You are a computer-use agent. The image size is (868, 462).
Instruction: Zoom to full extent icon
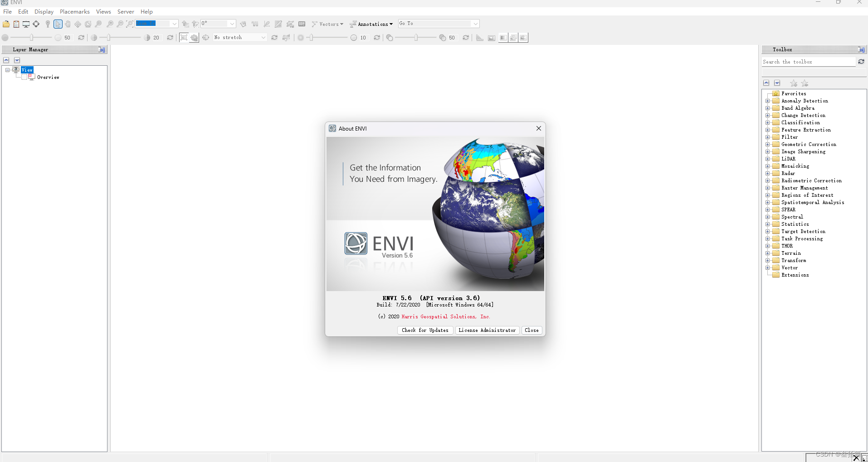coord(130,24)
